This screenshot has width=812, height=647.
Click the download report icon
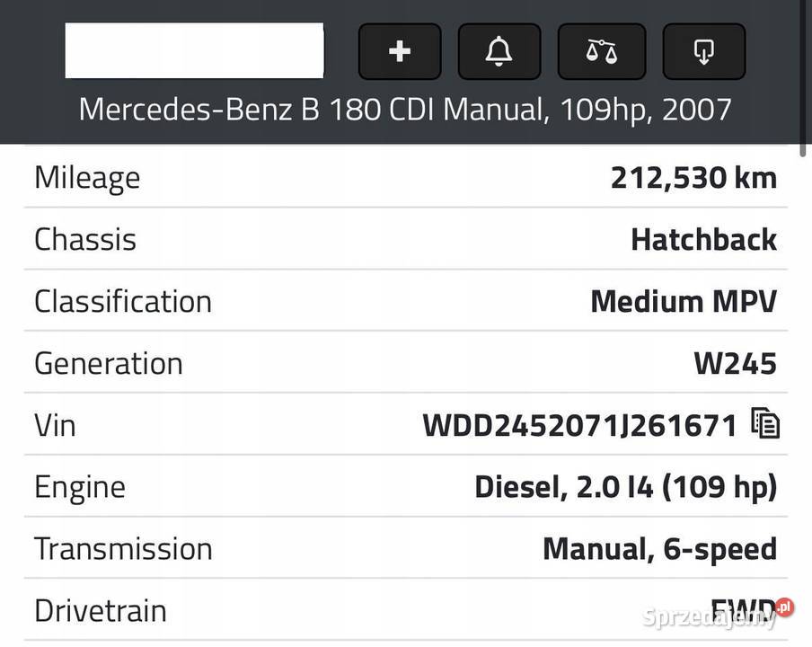point(704,51)
